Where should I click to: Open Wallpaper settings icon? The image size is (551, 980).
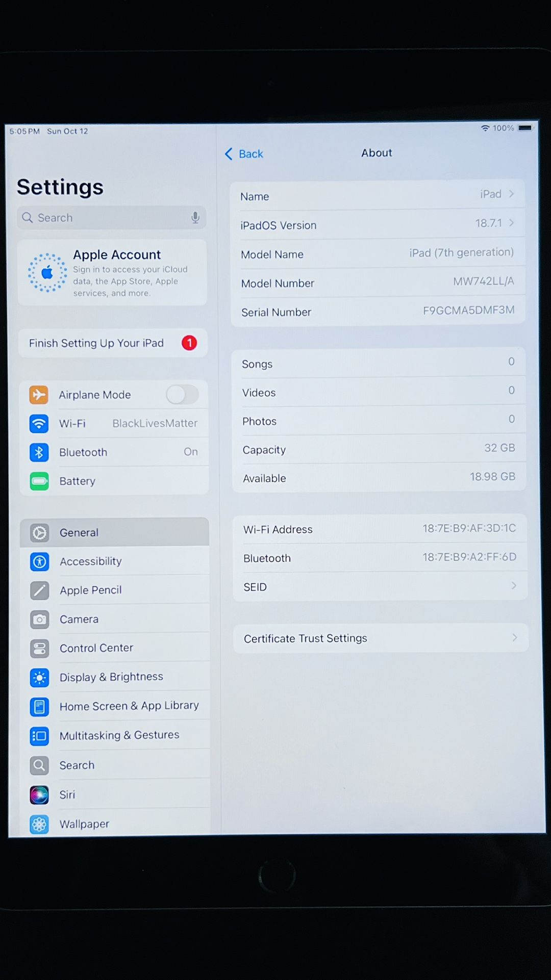point(39,824)
